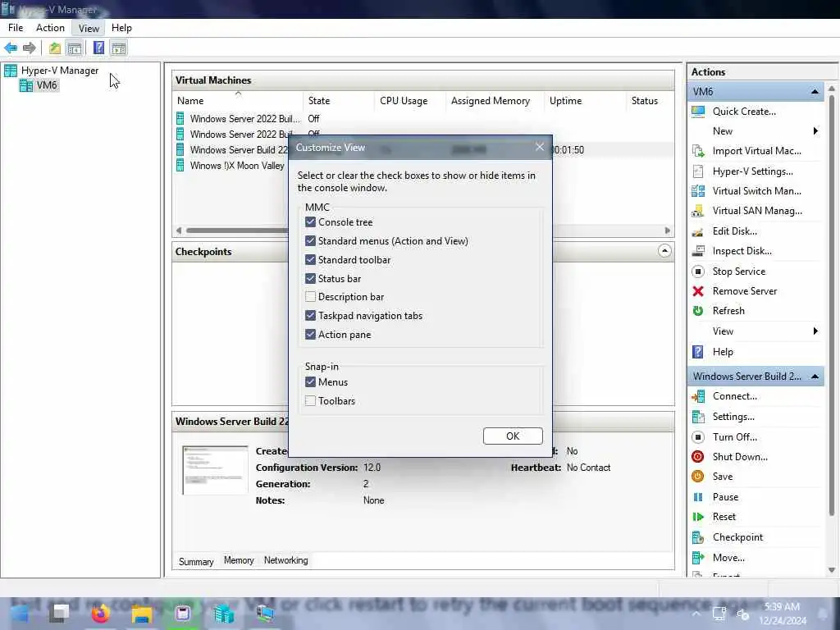Enable the Snap-in Toolbars checkbox
The image size is (840, 630).
[x=310, y=400]
